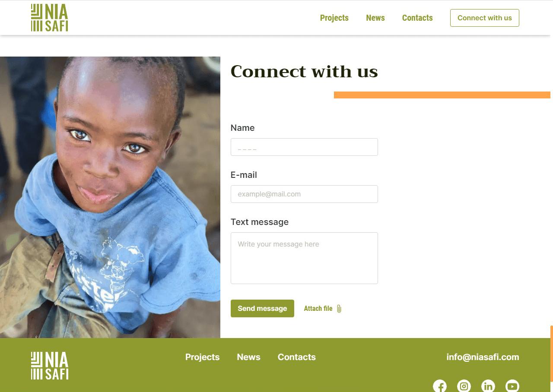This screenshot has width=553, height=392.
Task: Focus the E-mail input field
Action: click(304, 194)
